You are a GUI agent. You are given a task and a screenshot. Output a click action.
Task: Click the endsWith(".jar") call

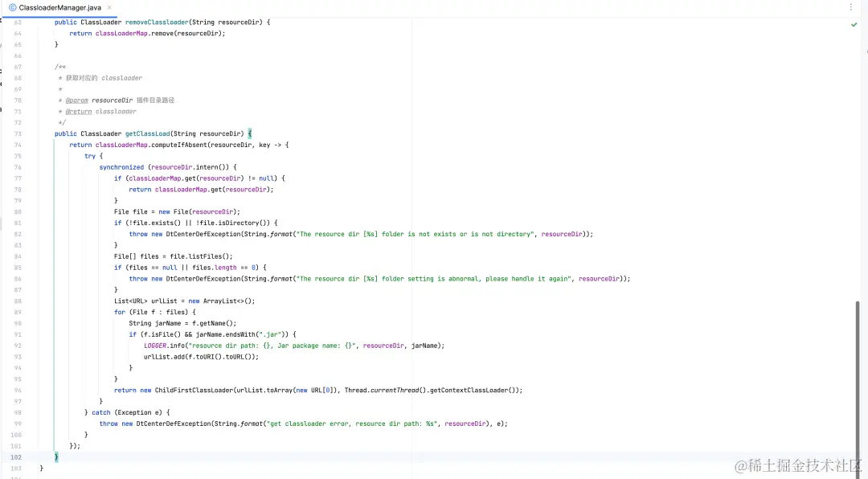tap(257, 334)
